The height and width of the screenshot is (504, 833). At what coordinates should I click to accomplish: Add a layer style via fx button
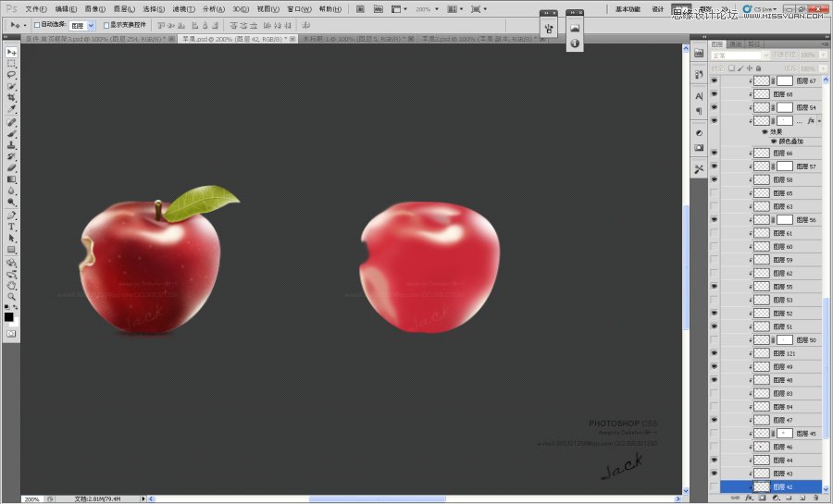(x=749, y=498)
